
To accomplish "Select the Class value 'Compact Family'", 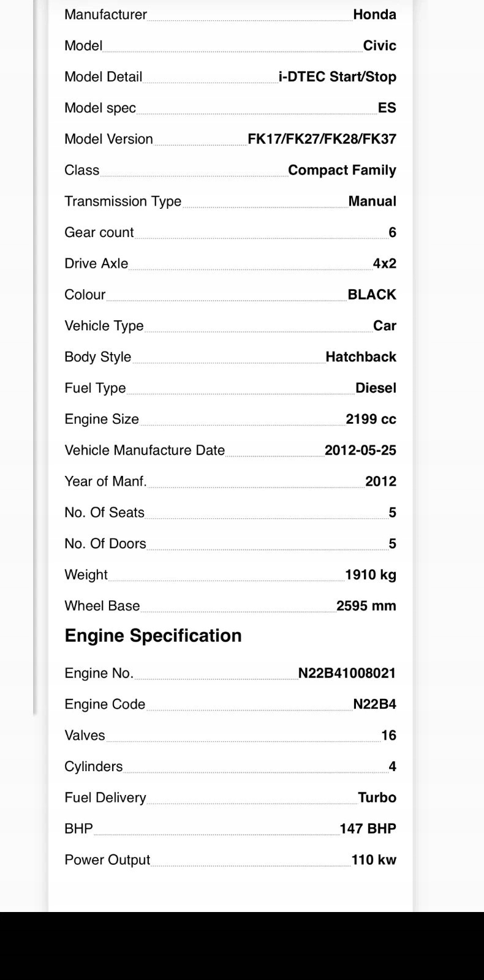I will [x=342, y=170].
